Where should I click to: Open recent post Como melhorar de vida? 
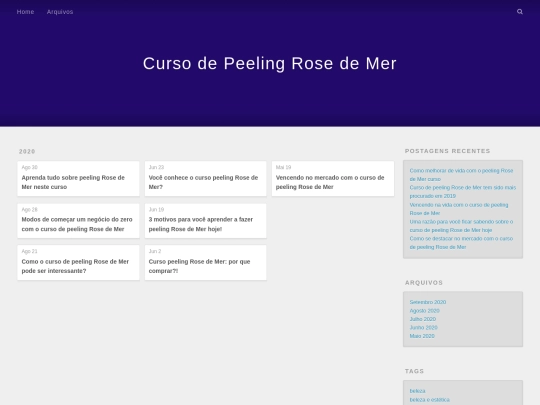point(461,175)
